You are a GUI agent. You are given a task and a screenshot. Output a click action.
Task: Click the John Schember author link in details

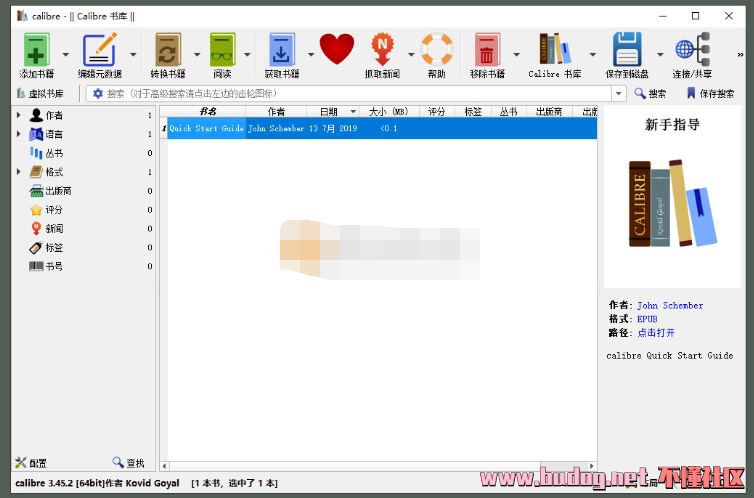pos(670,305)
